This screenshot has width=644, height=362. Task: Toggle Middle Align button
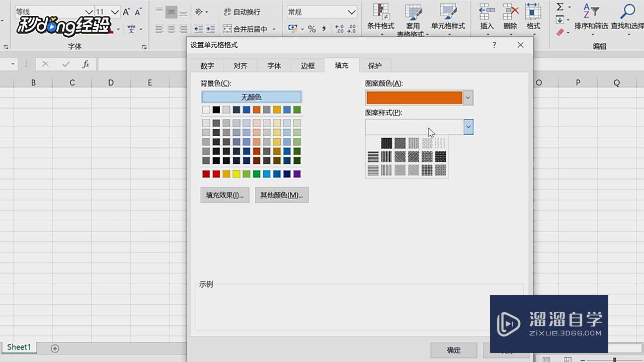point(172,12)
